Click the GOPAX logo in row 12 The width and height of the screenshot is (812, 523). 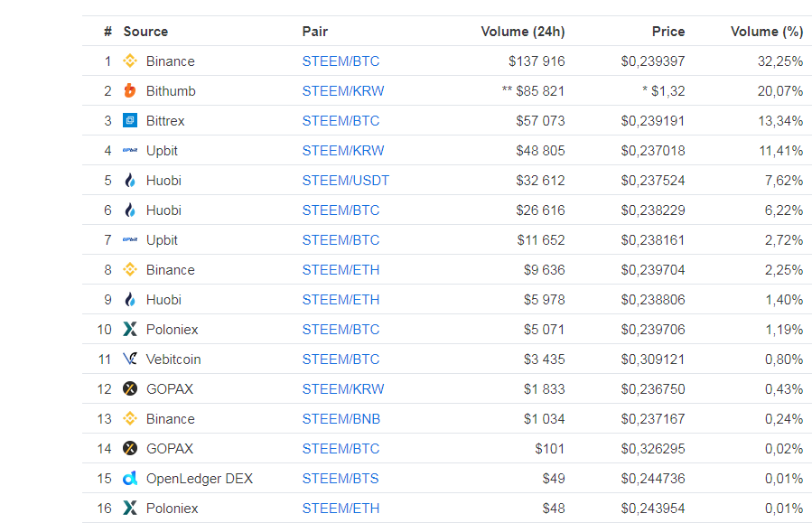click(130, 389)
